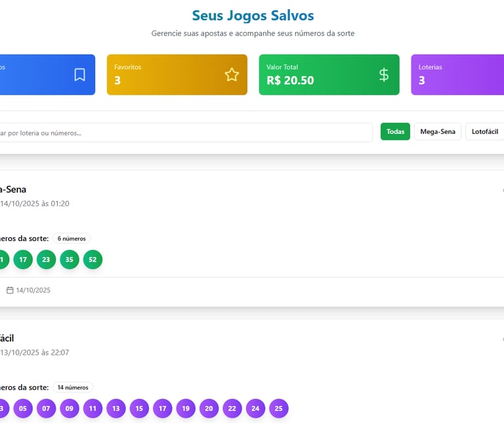Click the star icon in Favoritos card
504x423 pixels.
[232, 75]
